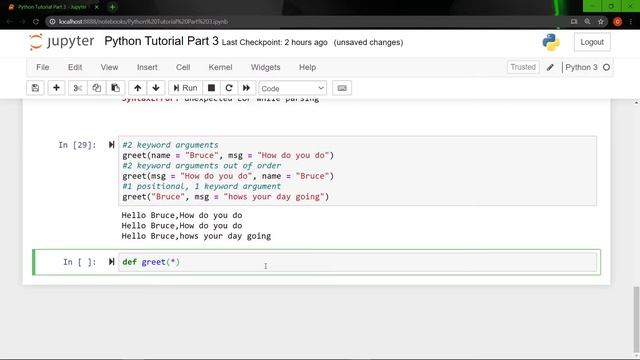Click the site information icon before URL
Screen dimensions: 640x360
point(52,22)
